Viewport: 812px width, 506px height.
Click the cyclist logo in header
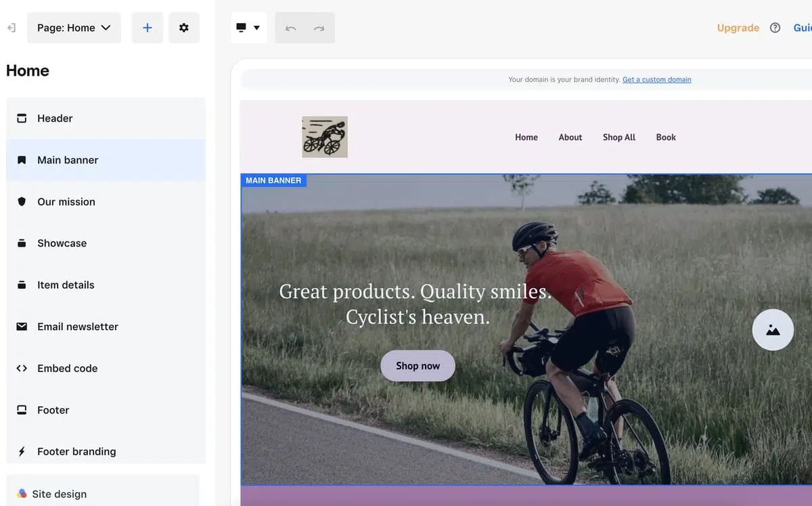[325, 137]
